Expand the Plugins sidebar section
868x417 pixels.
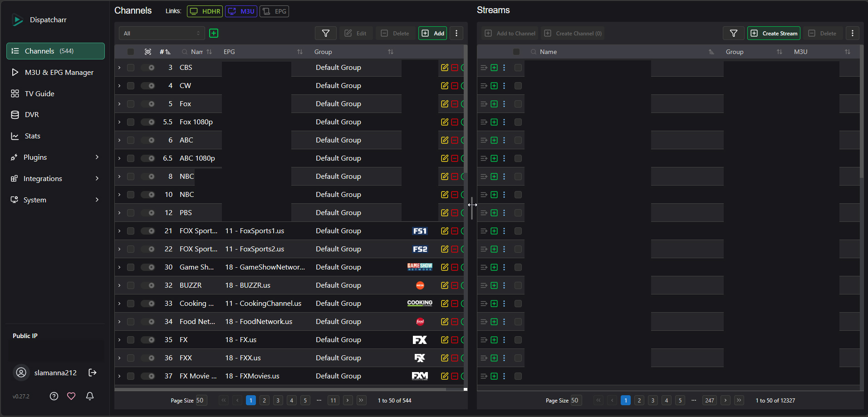[55, 157]
